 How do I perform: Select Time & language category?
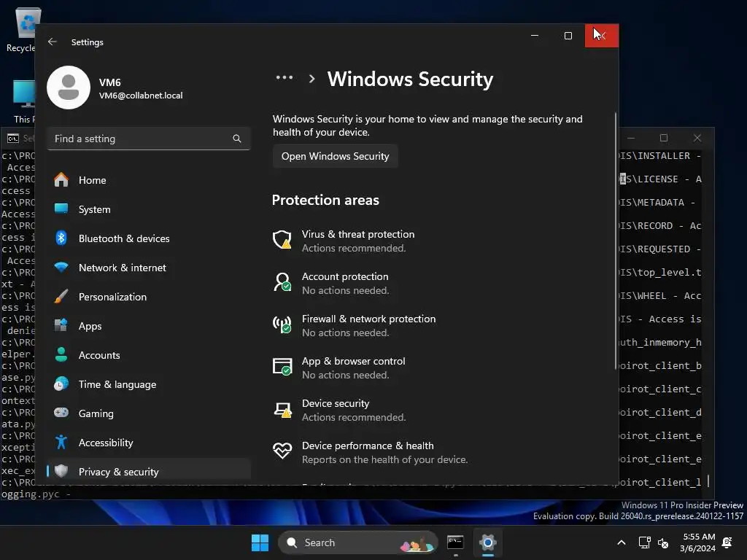(x=149, y=384)
